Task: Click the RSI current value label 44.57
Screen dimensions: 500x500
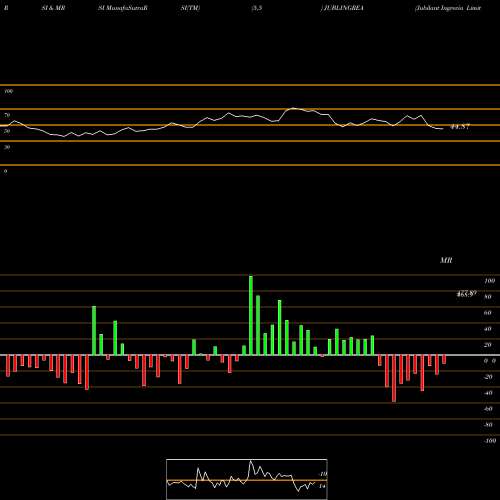Action: point(460,127)
